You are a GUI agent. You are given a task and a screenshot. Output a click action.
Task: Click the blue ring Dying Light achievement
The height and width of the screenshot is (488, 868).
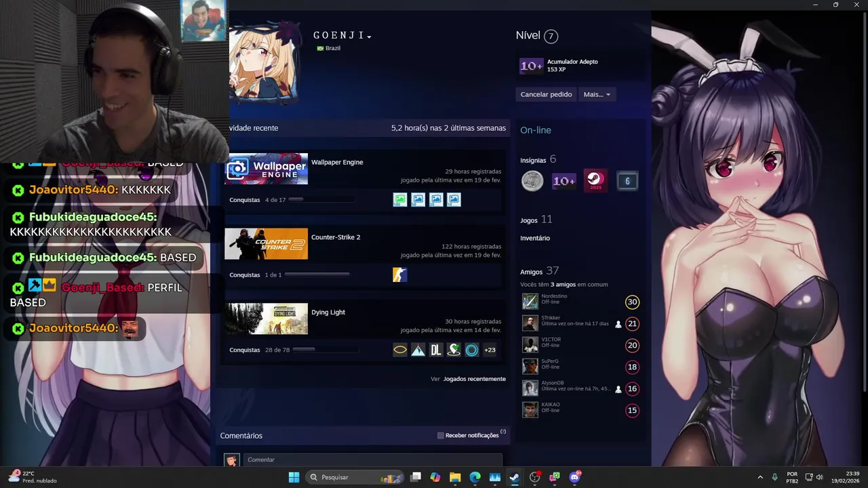pos(472,350)
